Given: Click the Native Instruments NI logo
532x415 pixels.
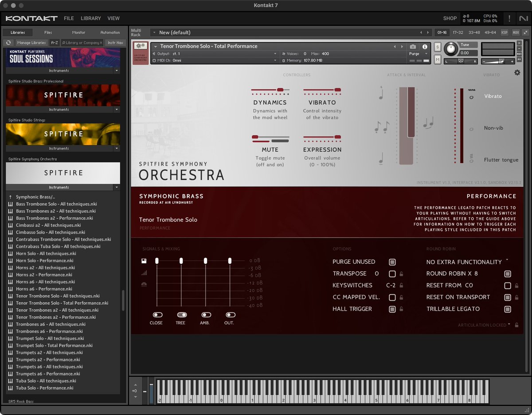Looking at the screenshot, I should (523, 18).
